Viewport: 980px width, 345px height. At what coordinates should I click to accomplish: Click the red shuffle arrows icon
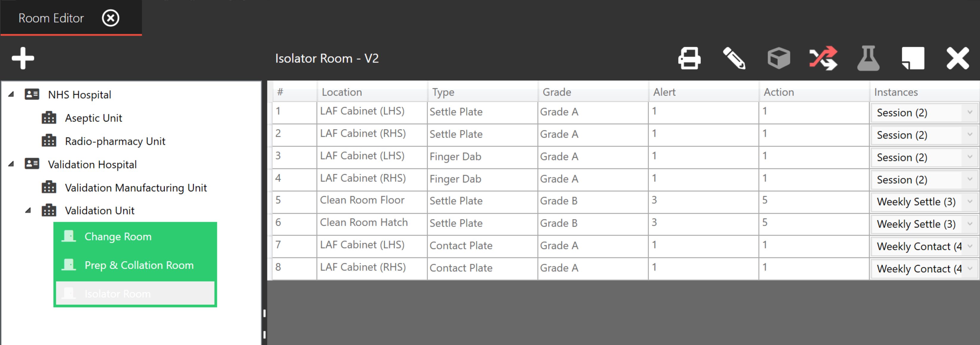tap(823, 58)
